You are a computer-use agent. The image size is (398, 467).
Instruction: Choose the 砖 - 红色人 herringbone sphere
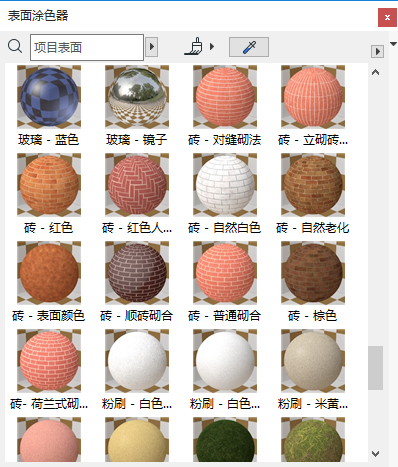137,185
